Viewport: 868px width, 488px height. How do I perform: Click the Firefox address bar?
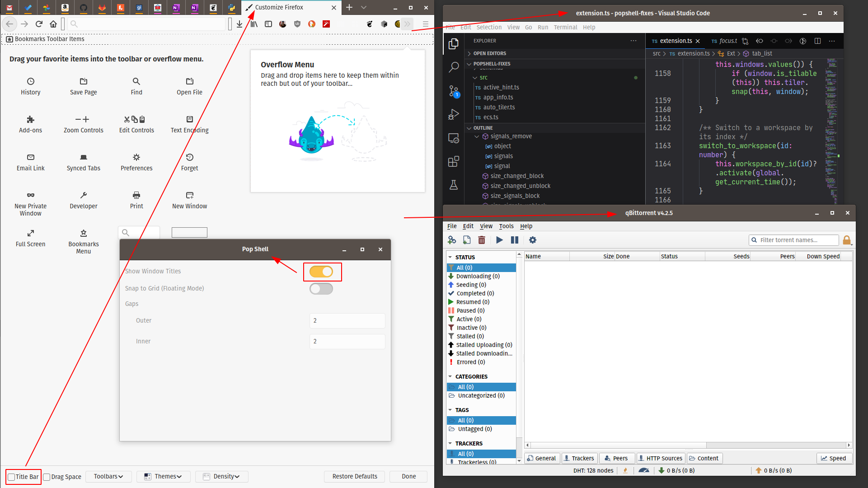(x=147, y=24)
